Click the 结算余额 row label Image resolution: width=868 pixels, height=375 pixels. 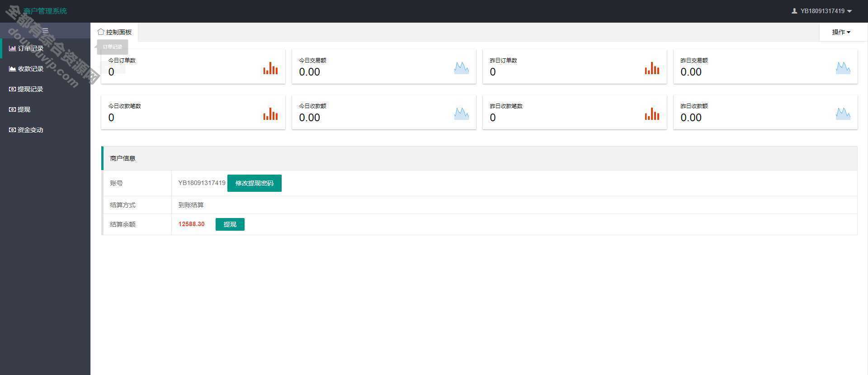coord(123,224)
